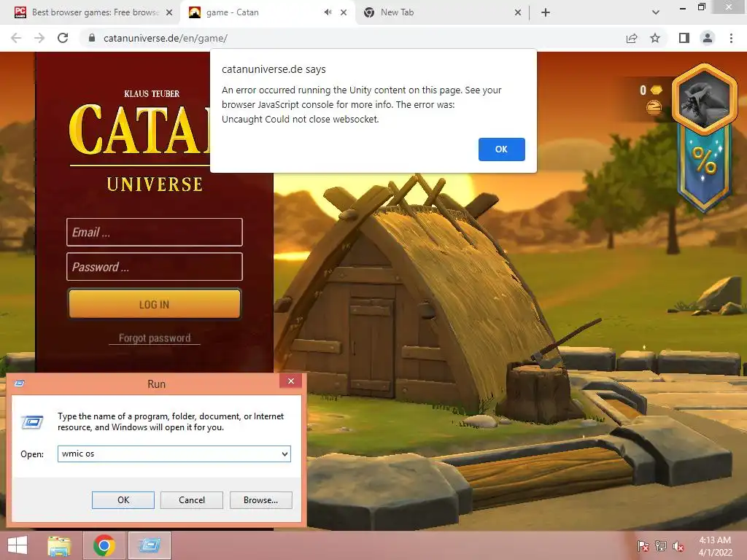The height and width of the screenshot is (560, 747).
Task: Click the browser back arrow
Action: [16, 38]
